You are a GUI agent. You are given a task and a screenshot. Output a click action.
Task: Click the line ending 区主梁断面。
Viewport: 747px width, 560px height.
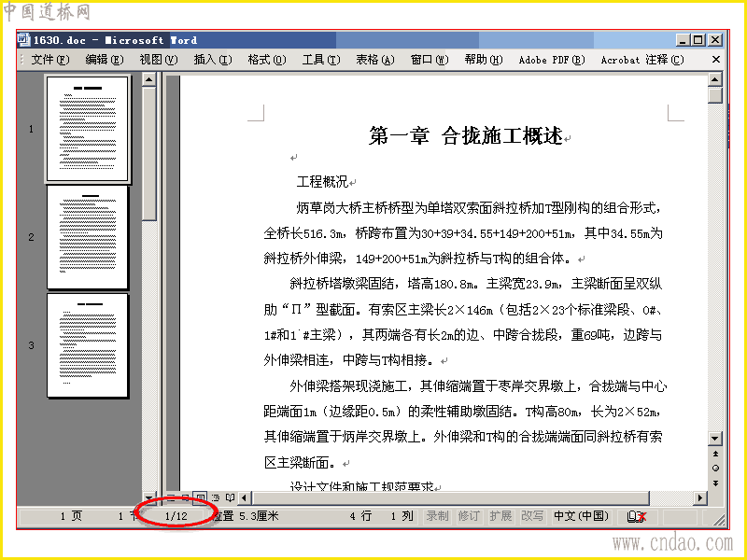pyautogui.click(x=303, y=462)
